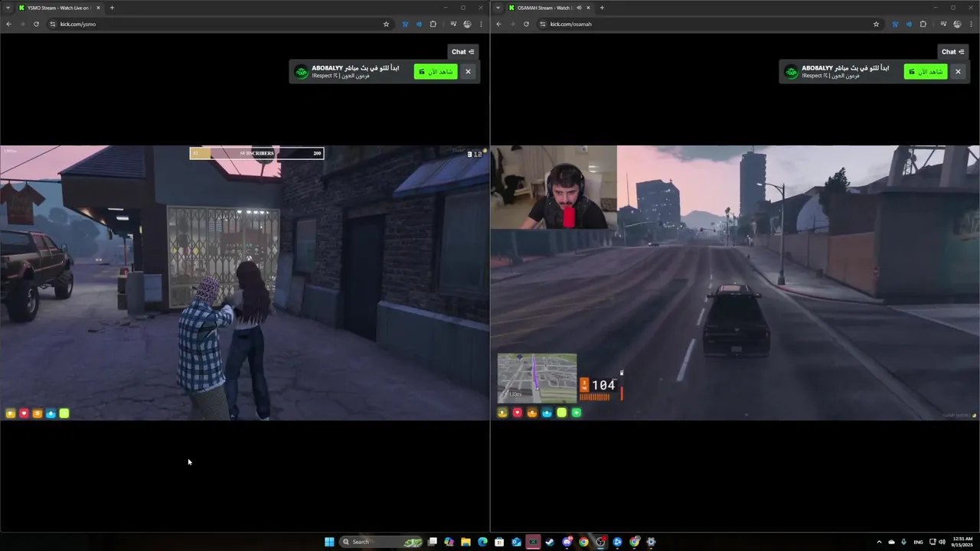
Task: Bookmark the kick.com/osamah page with the star
Action: click(876, 24)
